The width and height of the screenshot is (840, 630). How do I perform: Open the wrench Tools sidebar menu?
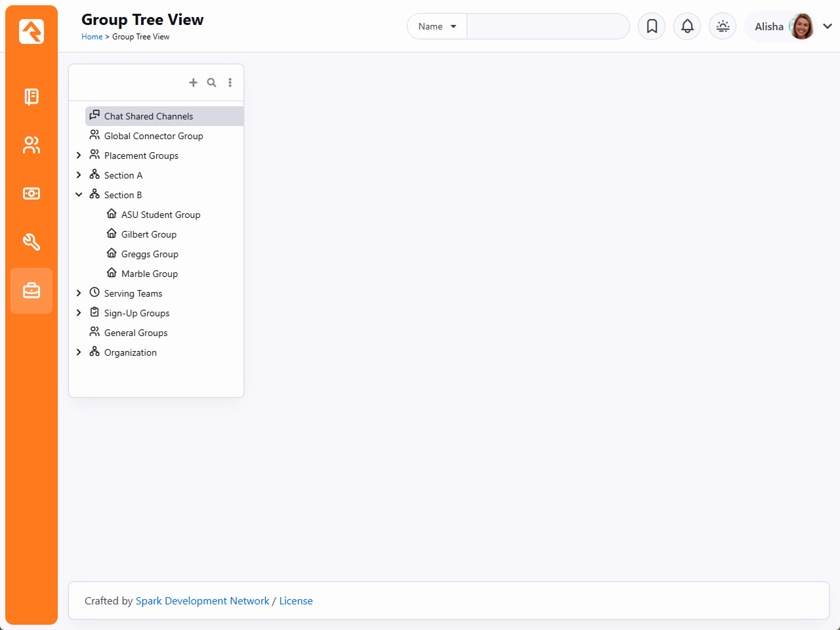(31, 242)
